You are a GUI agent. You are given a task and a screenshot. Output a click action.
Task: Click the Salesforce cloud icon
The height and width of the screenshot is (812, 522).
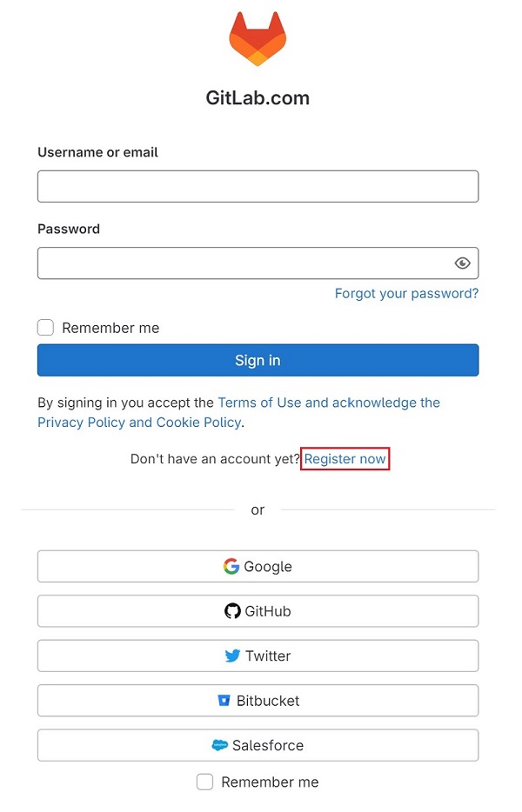220,745
